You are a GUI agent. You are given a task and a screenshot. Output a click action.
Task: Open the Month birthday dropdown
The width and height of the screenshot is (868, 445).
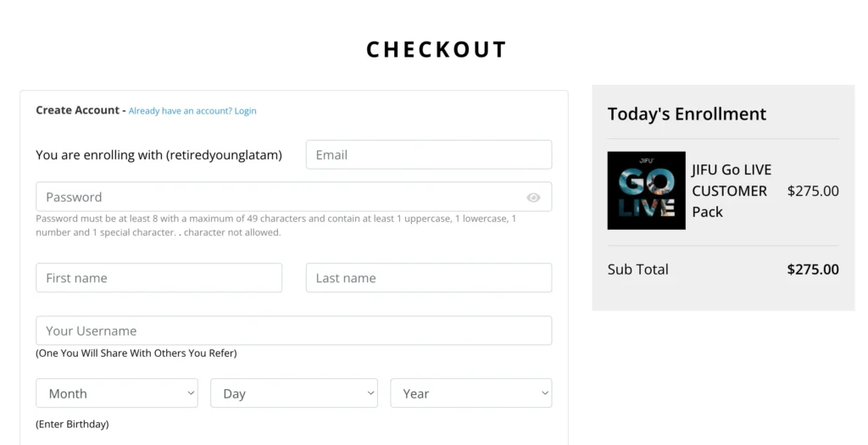[117, 393]
